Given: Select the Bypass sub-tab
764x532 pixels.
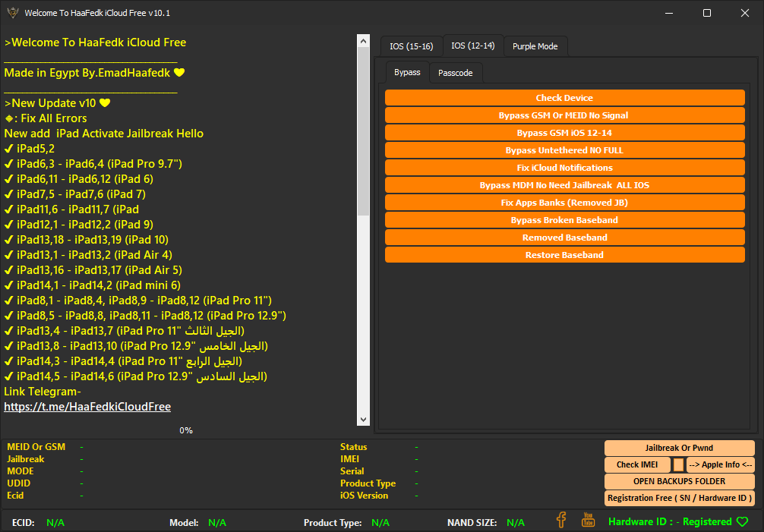Looking at the screenshot, I should tap(407, 73).
